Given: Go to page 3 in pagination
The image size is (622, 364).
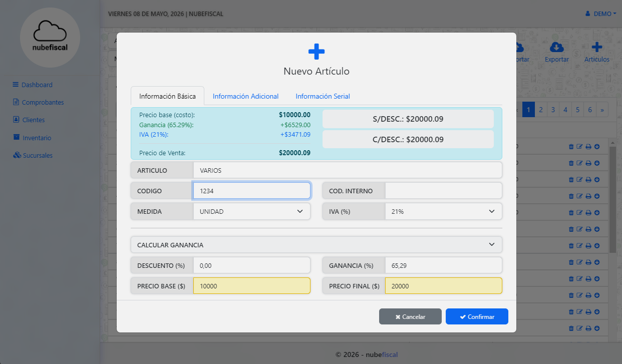Looking at the screenshot, I should tap(553, 109).
